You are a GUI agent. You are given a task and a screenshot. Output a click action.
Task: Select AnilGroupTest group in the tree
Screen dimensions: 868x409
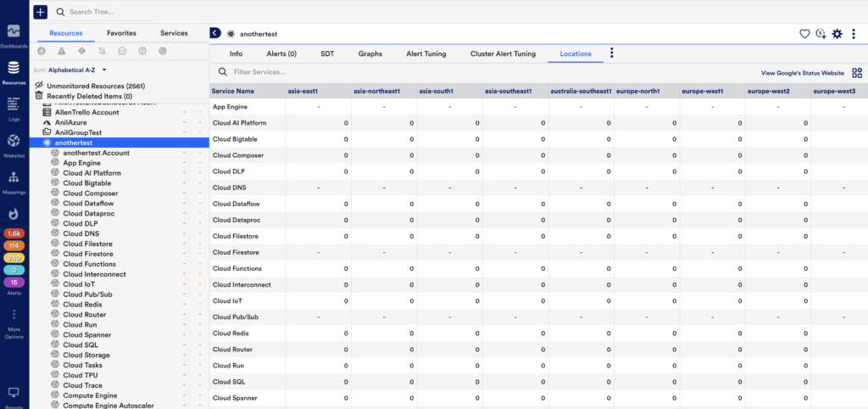[x=78, y=132]
